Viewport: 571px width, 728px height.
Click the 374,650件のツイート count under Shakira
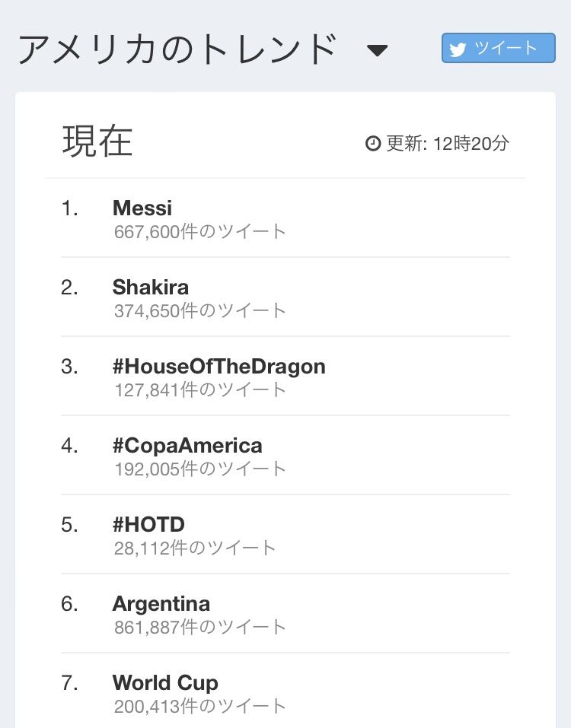tap(200, 310)
